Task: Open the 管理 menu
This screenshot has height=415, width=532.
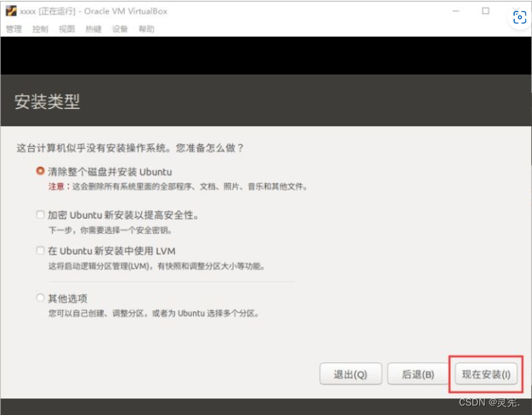Action: pyautogui.click(x=14, y=29)
